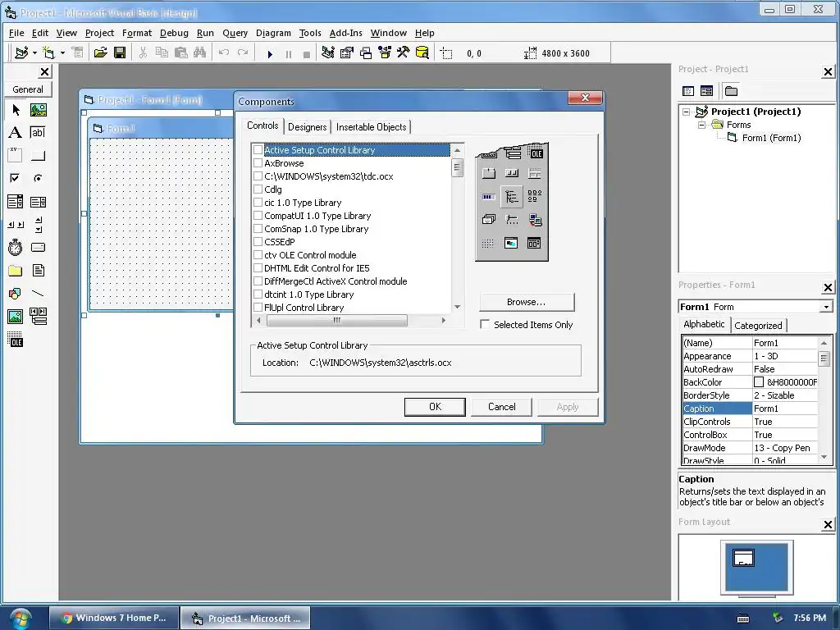Viewport: 840px width, 630px height.
Task: Switch to the Insertable Objects tab
Action: tap(372, 127)
